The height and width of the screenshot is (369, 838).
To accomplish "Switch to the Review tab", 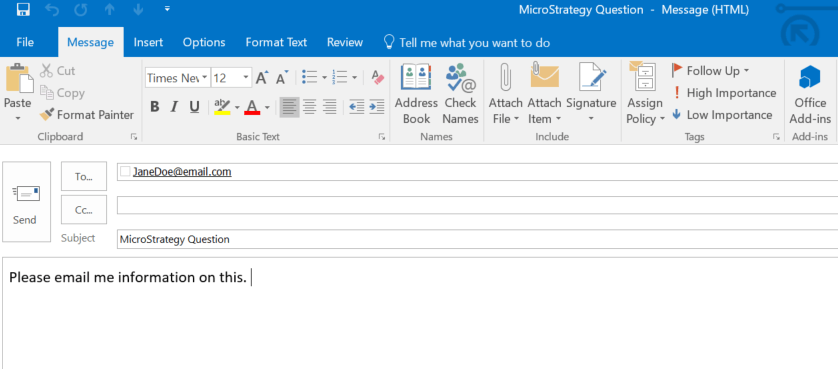I will 345,42.
